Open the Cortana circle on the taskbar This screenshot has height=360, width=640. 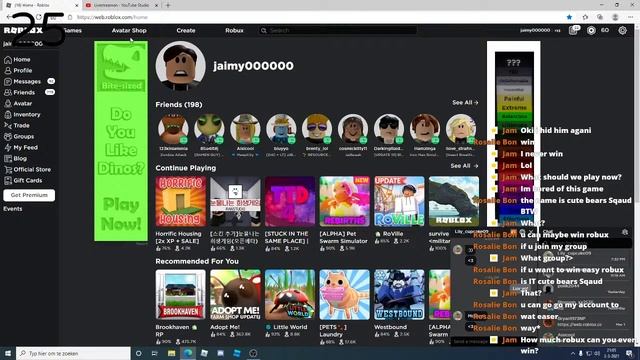138,353
